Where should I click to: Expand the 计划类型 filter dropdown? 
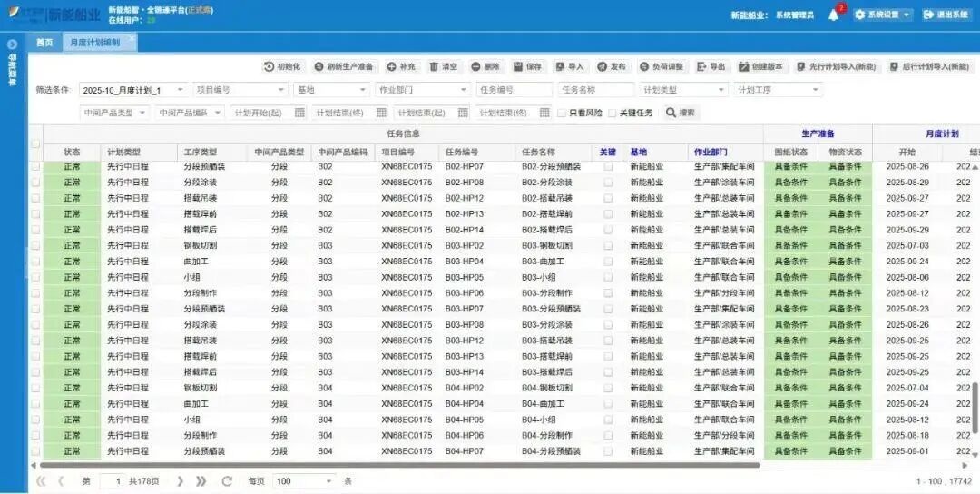tap(683, 90)
